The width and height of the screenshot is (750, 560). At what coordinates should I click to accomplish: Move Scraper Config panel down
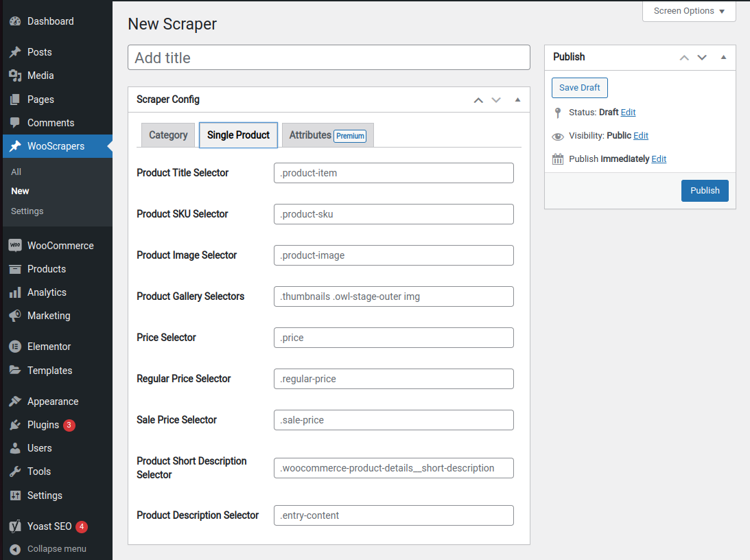tap(496, 100)
